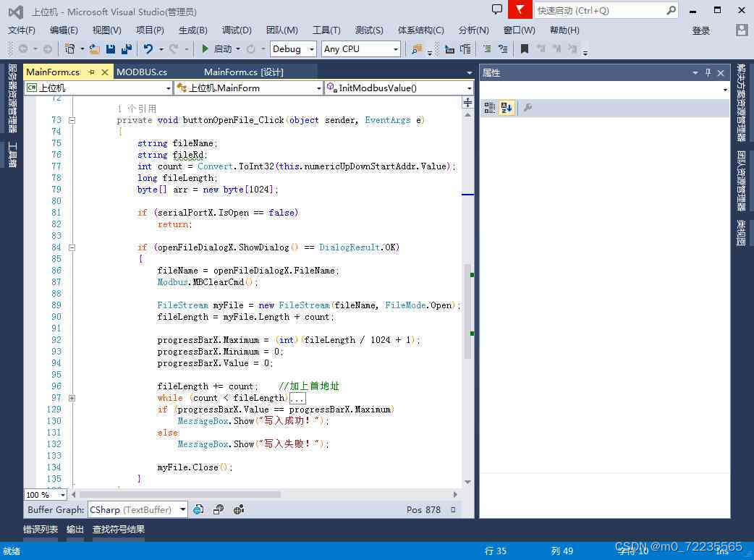
Task: Click the comment-out selected lines icon
Action: coord(487,48)
